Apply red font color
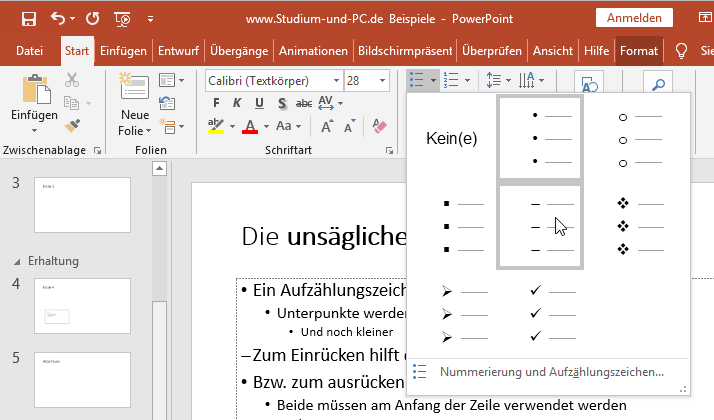This screenshot has width=714, height=420. pyautogui.click(x=250, y=126)
